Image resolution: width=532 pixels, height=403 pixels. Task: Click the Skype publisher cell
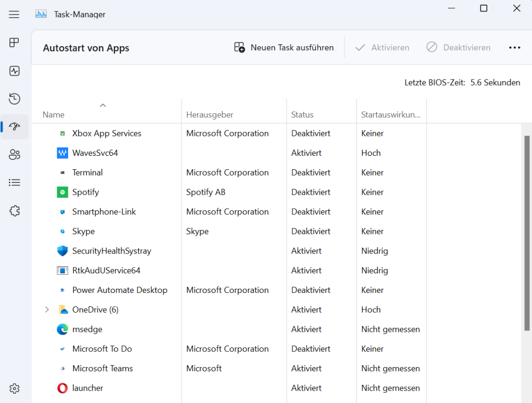coord(197,232)
